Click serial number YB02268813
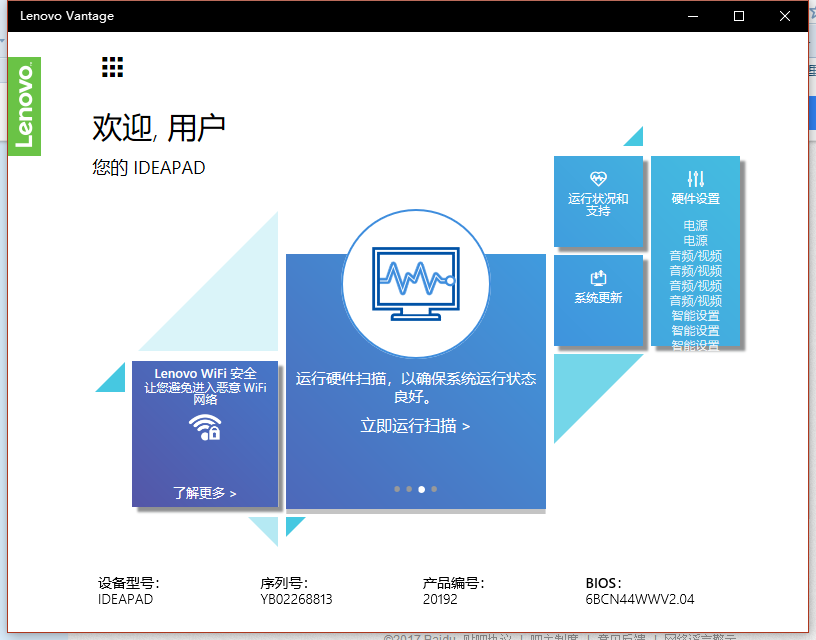816x640 pixels. click(296, 599)
